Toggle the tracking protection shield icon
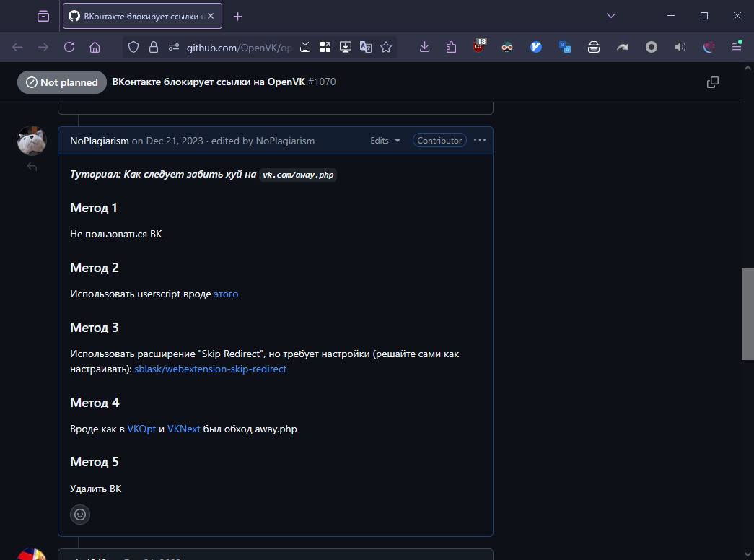Viewport: 754px width, 560px height. tap(133, 47)
